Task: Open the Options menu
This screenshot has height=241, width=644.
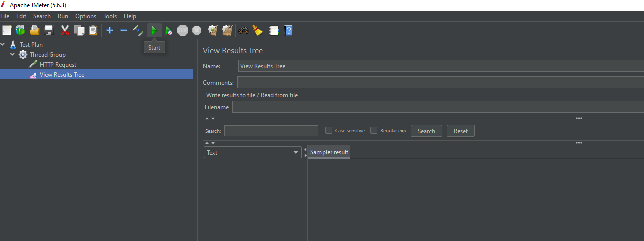Action: [86, 16]
